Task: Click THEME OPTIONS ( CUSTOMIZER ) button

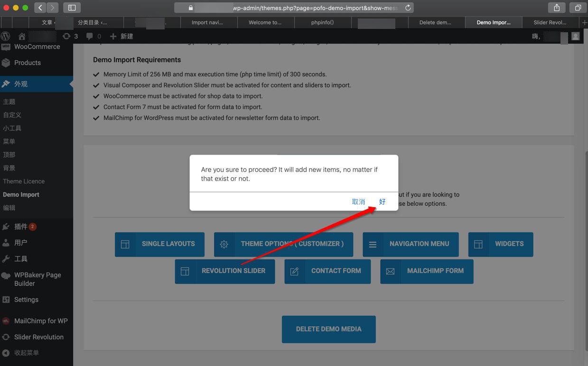Action: pyautogui.click(x=283, y=244)
